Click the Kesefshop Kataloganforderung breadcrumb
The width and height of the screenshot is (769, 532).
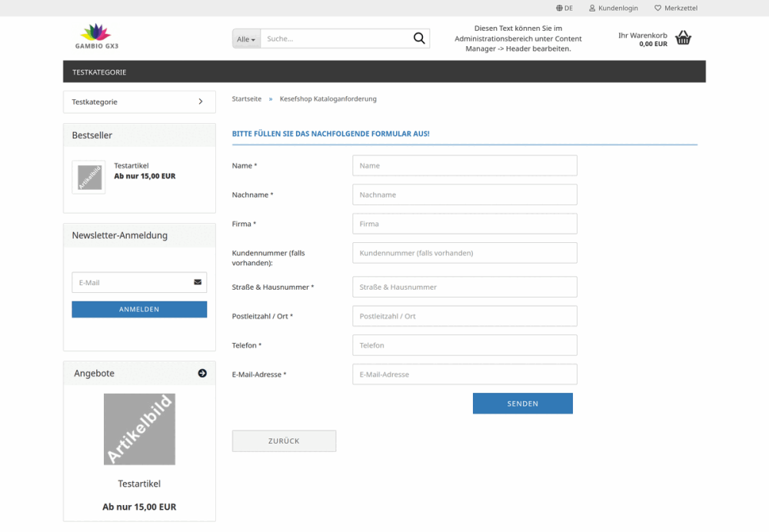tap(328, 98)
